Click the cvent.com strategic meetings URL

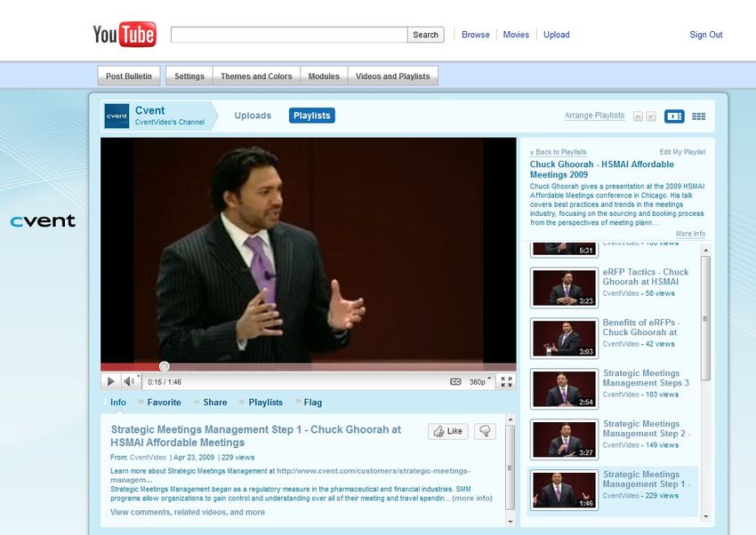pyautogui.click(x=290, y=475)
